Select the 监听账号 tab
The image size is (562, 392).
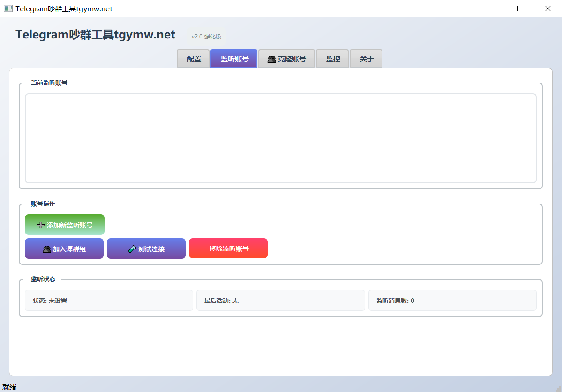(x=234, y=59)
